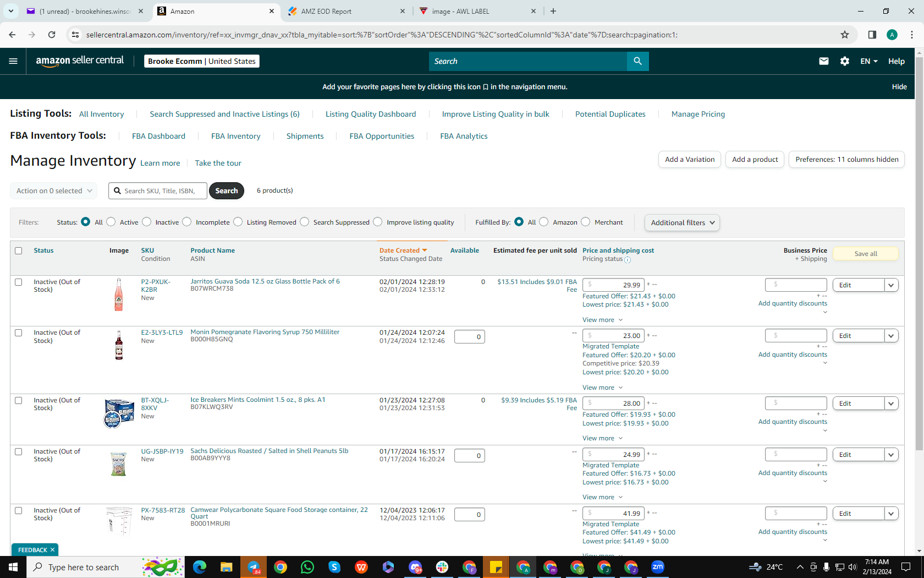Open the EN language dropdown

coord(869,61)
